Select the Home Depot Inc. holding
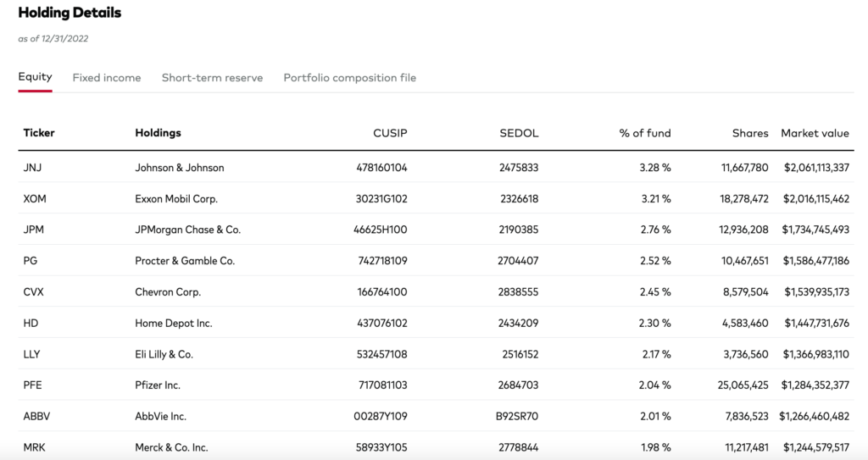Screen dimensions: 868x460 point(174,324)
